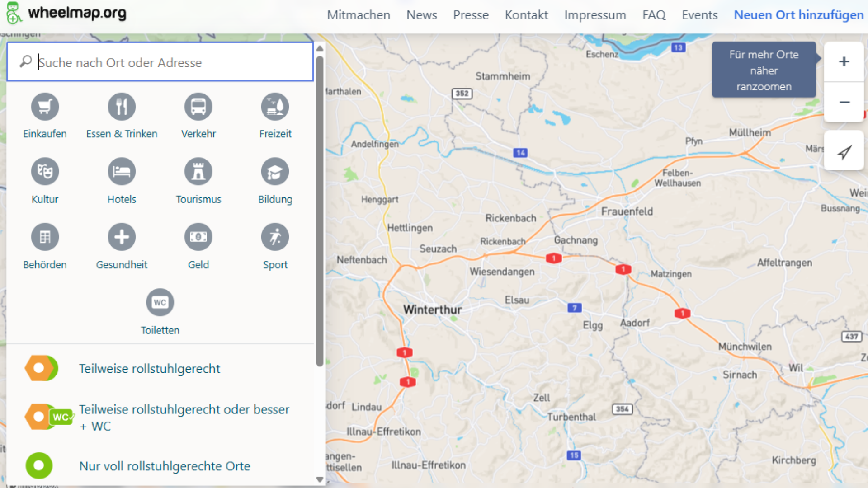
Task: Open the Kontakt menu item
Action: [x=526, y=15]
